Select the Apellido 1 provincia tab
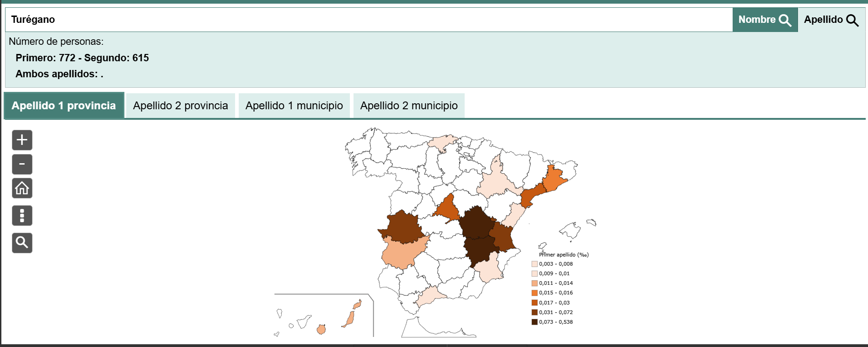The image size is (868, 347). (64, 106)
